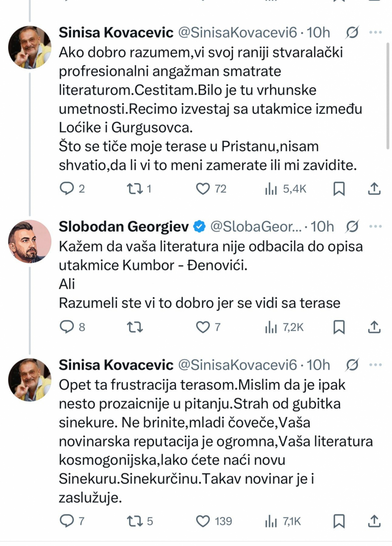
Task: Repost Slobodan Georgiev's Kumbor tweet
Action: pos(135,327)
